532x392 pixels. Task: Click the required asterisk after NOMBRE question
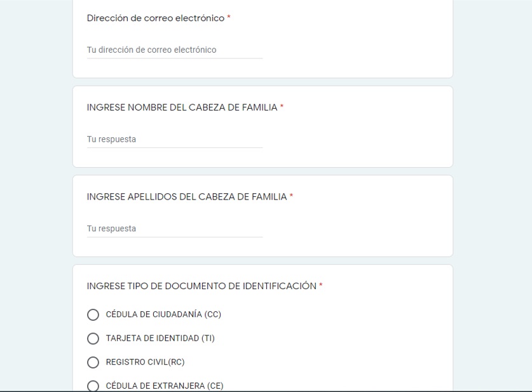pos(282,107)
